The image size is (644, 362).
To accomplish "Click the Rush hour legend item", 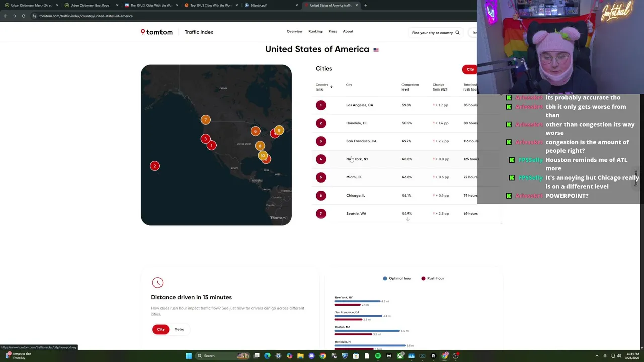I will (433, 278).
